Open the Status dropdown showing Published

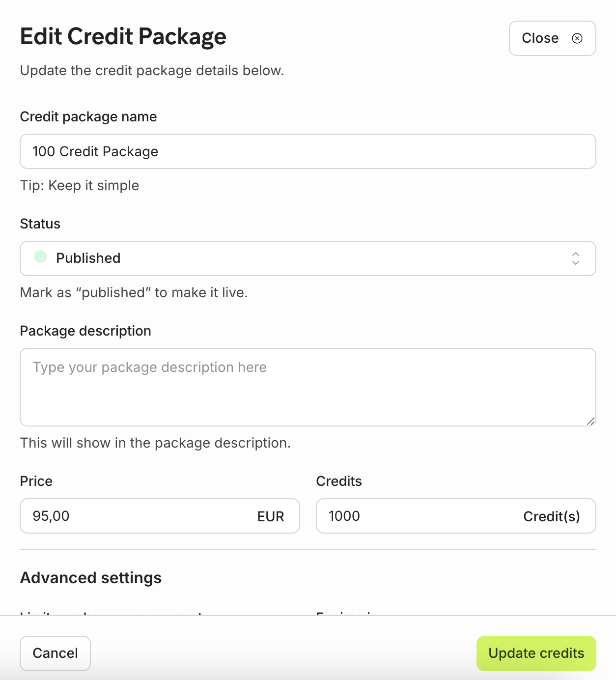click(x=308, y=258)
